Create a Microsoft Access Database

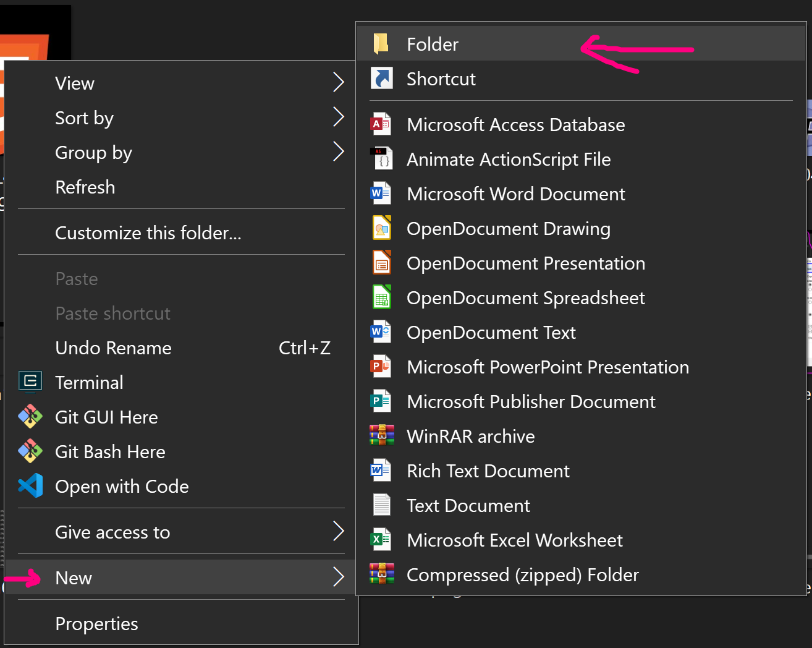pos(581,124)
